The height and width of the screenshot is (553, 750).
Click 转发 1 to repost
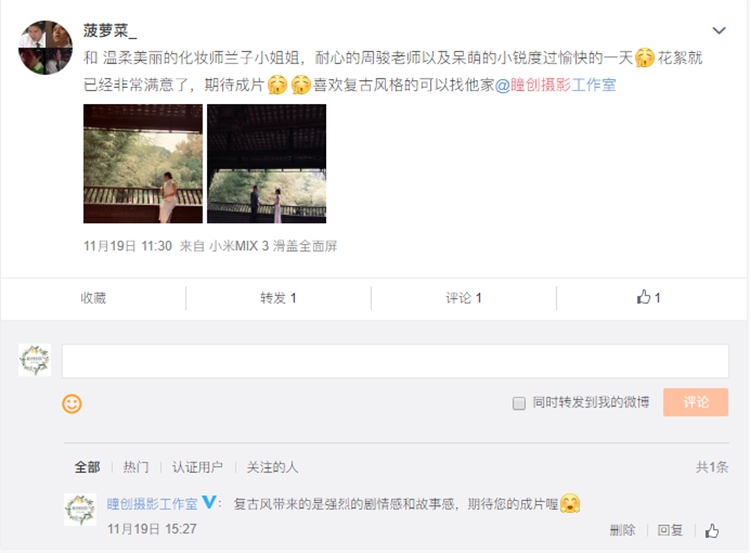coord(278,298)
